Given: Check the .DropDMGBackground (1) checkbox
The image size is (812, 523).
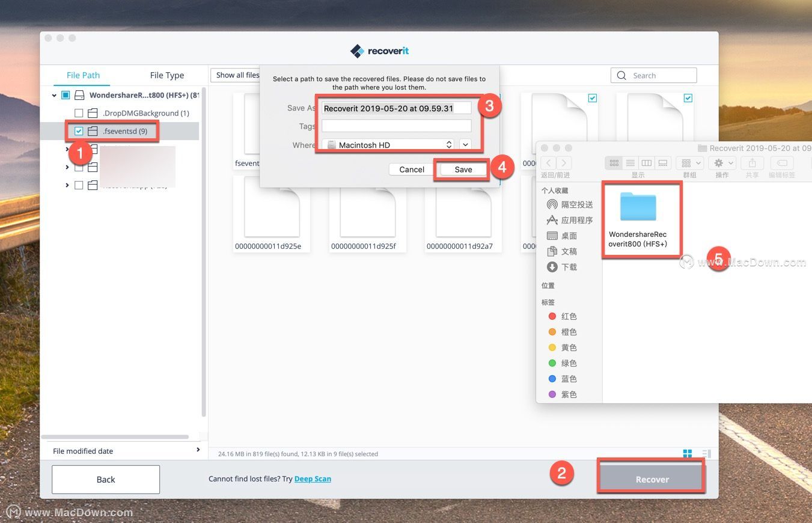Looking at the screenshot, I should coord(79,113).
